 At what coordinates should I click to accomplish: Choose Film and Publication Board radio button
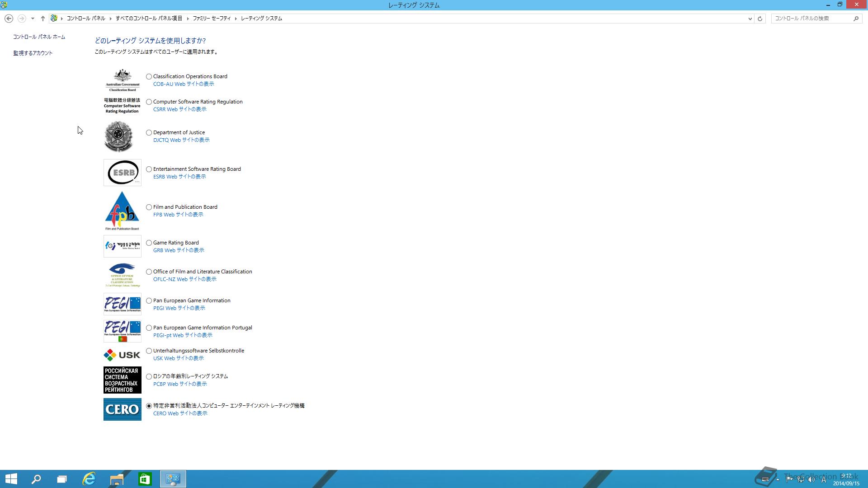(x=149, y=207)
